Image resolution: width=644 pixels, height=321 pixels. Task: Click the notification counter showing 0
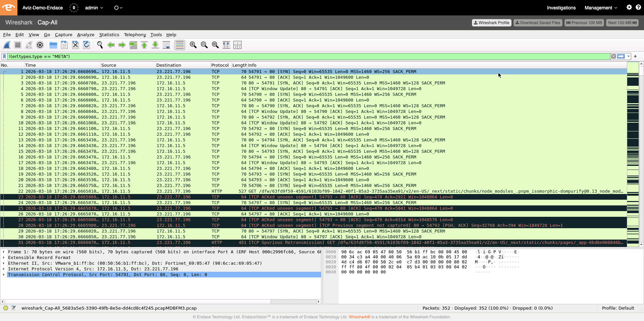74,8
